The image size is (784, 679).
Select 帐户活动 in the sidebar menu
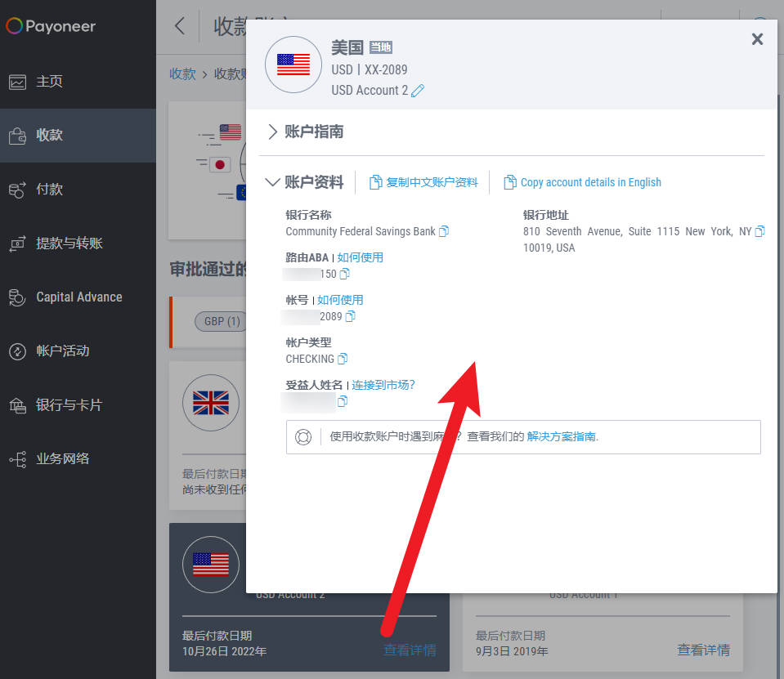tap(78, 351)
